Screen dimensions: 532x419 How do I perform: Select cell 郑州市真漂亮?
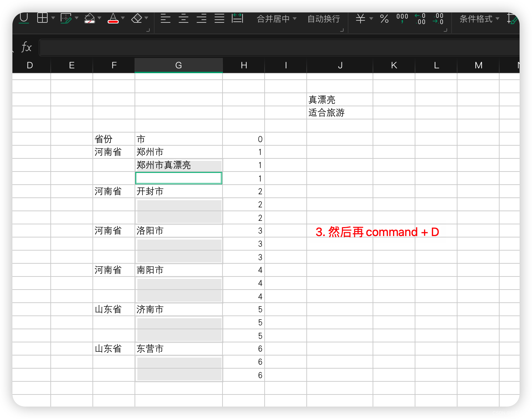[x=179, y=165]
